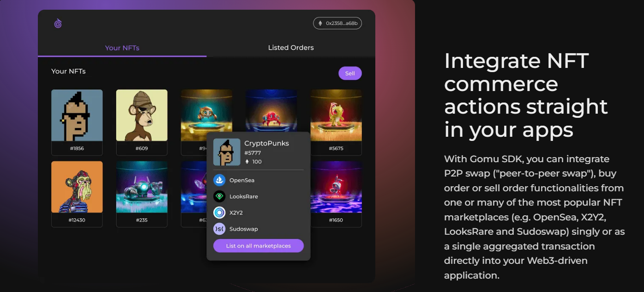Click the Gomu spiral logo icon
This screenshot has height=292, width=644.
click(x=58, y=23)
